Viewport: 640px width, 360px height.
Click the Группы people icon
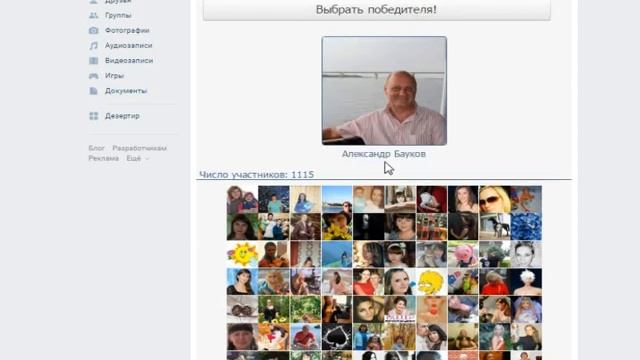[93, 16]
